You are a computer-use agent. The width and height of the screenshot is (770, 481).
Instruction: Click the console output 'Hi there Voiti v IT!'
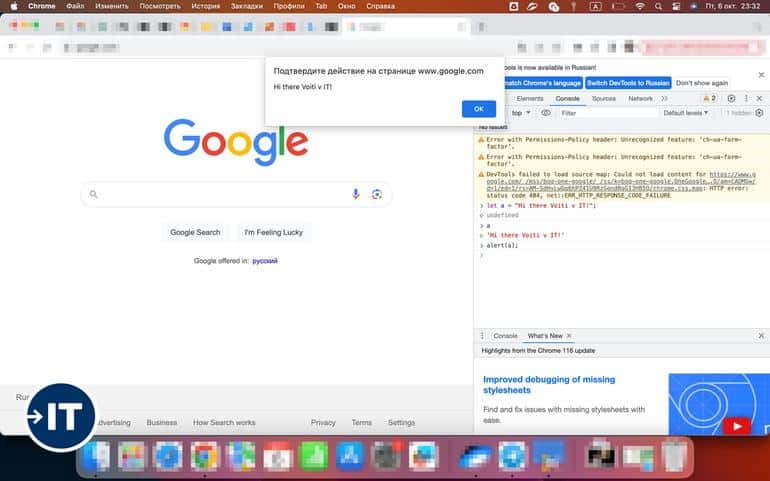(x=525, y=235)
